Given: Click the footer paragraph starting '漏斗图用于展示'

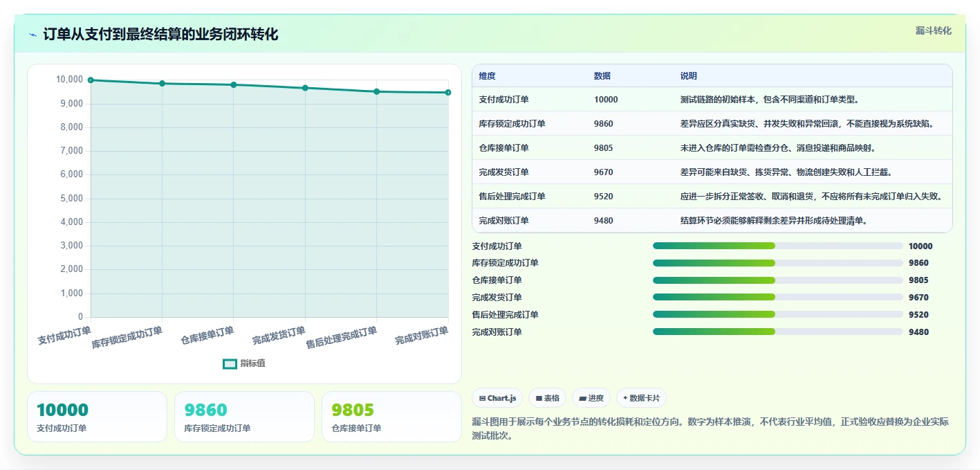Looking at the screenshot, I should [x=710, y=428].
